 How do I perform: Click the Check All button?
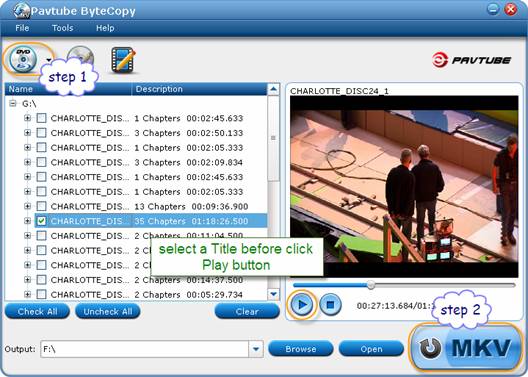click(37, 311)
